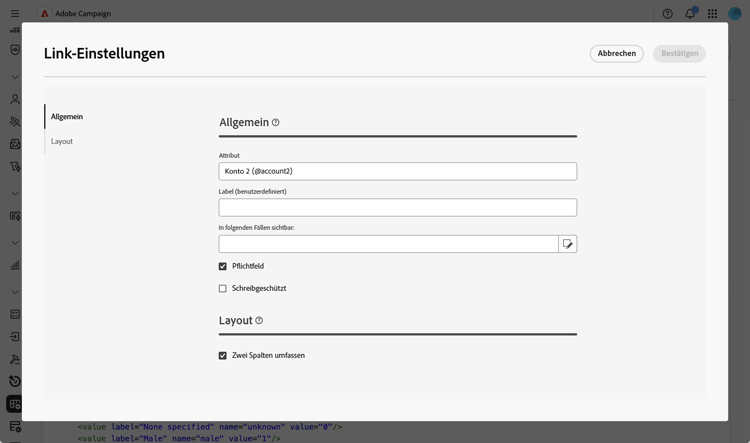The image size is (750, 443).
Task: Click the Adobe Campaign logo icon
Action: pos(44,13)
